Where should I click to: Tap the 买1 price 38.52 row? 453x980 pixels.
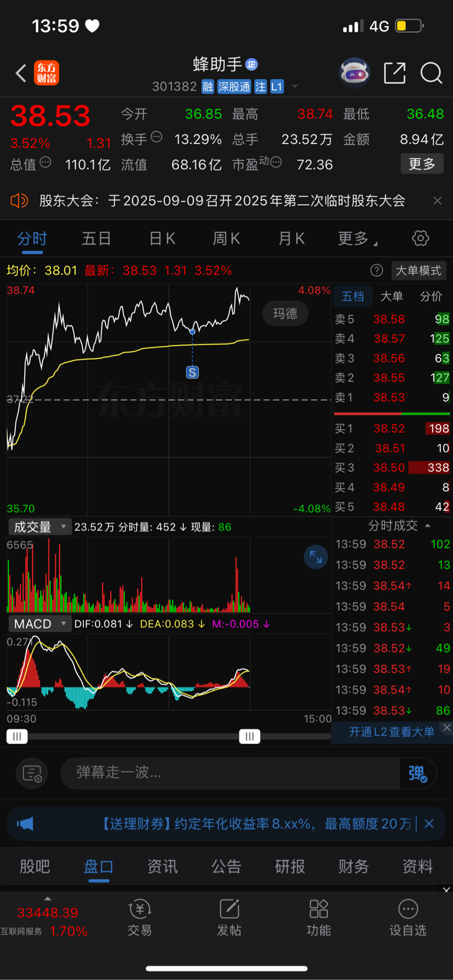click(x=392, y=429)
